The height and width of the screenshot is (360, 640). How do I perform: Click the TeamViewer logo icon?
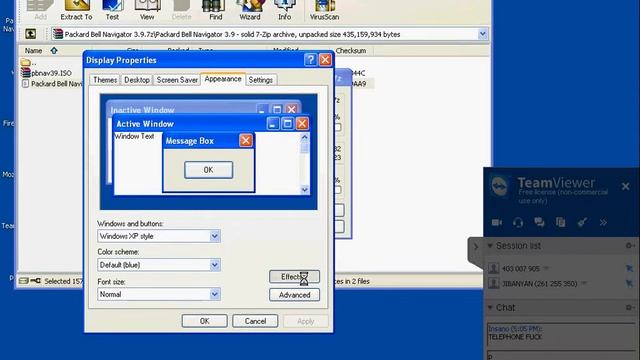pos(500,187)
